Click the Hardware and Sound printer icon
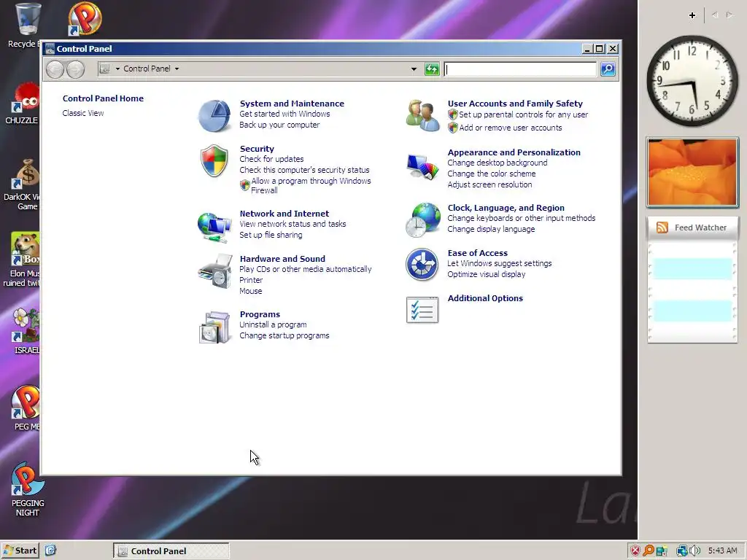Image resolution: width=747 pixels, height=560 pixels. coord(214,271)
